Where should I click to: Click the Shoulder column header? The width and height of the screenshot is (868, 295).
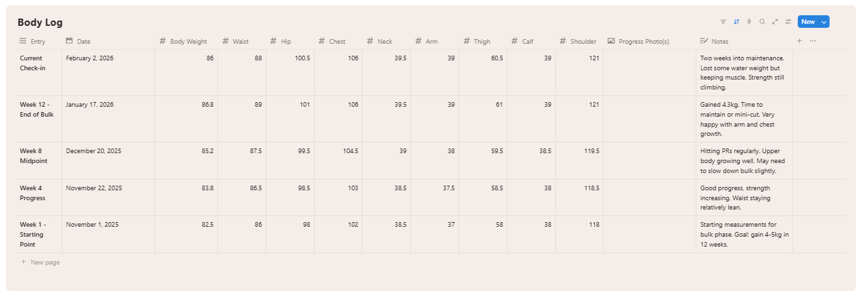(582, 42)
